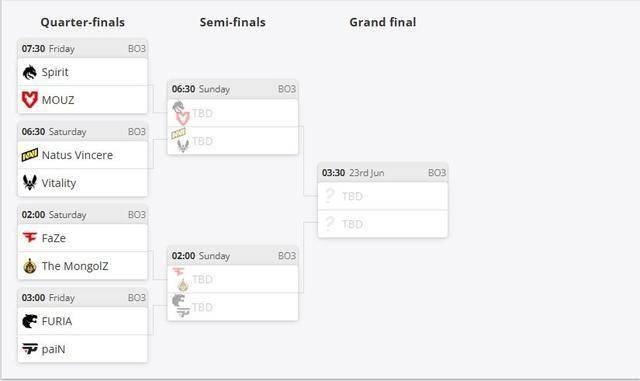Click first TBD slot in grand final
Screen dimensions: 640x381
coord(383,196)
